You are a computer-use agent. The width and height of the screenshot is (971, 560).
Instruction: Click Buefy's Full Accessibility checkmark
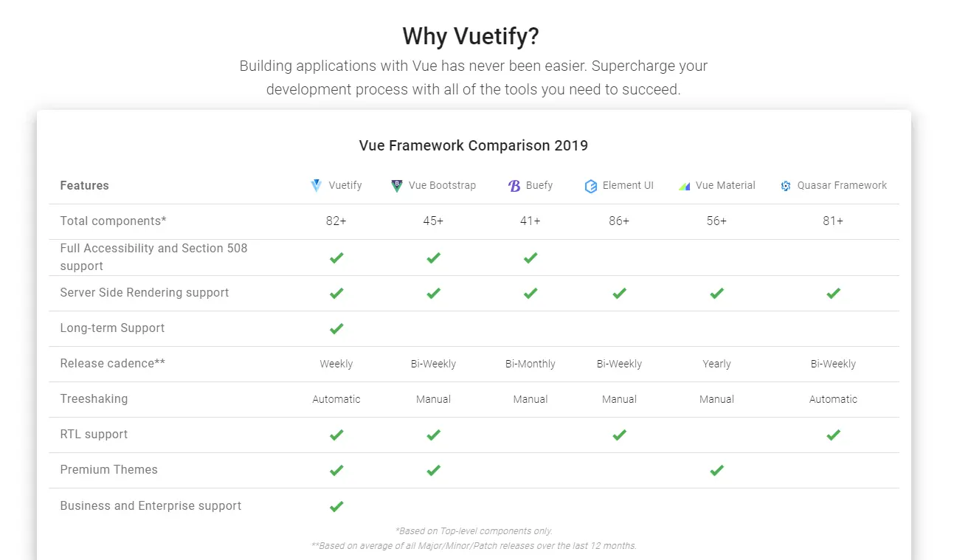coord(531,257)
